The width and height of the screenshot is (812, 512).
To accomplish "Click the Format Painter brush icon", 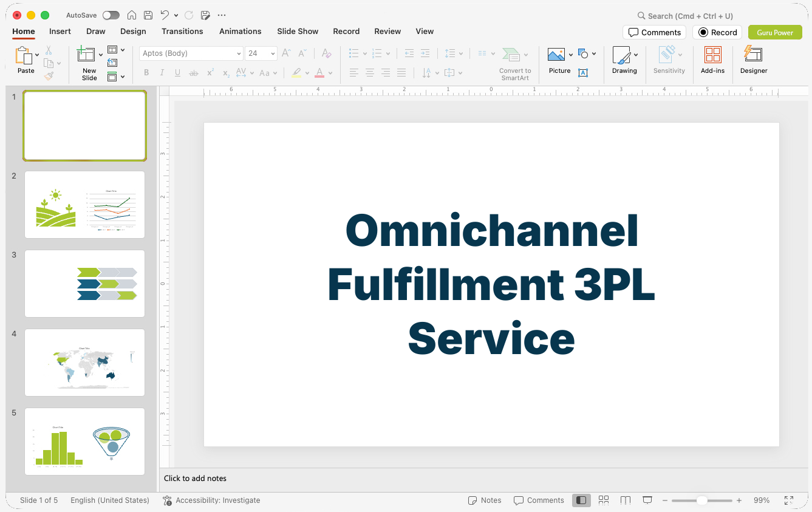I will pyautogui.click(x=49, y=77).
